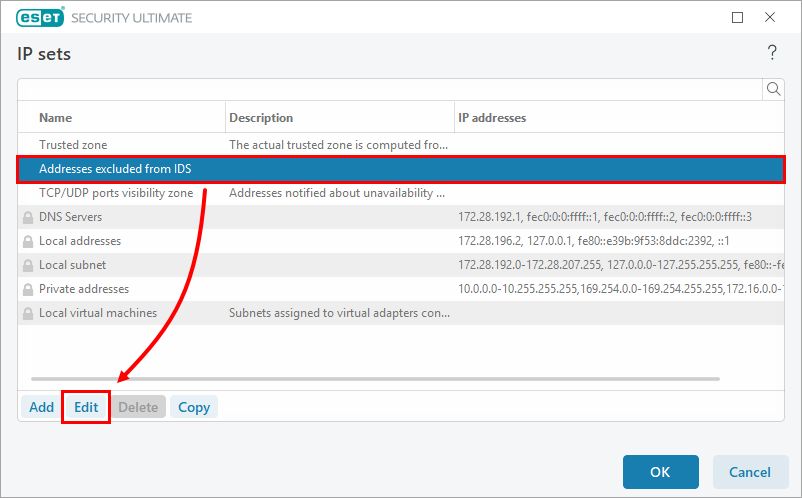
Task: Click lock icon beside DNS Servers
Action: click(27, 217)
